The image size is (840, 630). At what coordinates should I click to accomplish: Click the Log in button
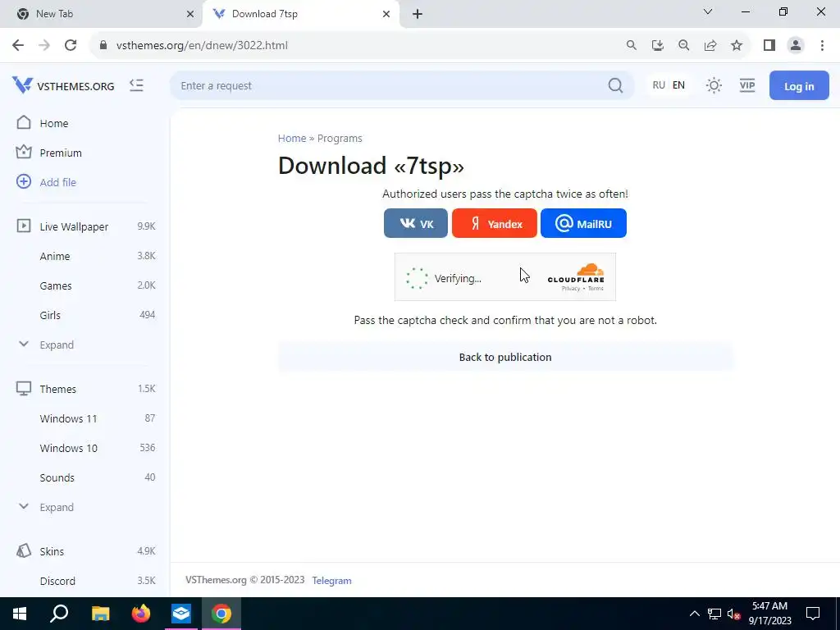(799, 85)
